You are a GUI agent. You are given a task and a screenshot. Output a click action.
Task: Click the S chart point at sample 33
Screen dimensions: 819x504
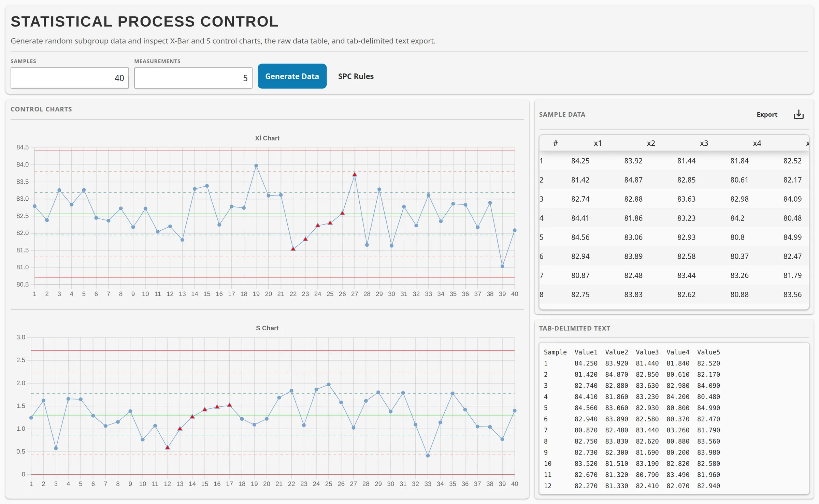pyautogui.click(x=428, y=456)
